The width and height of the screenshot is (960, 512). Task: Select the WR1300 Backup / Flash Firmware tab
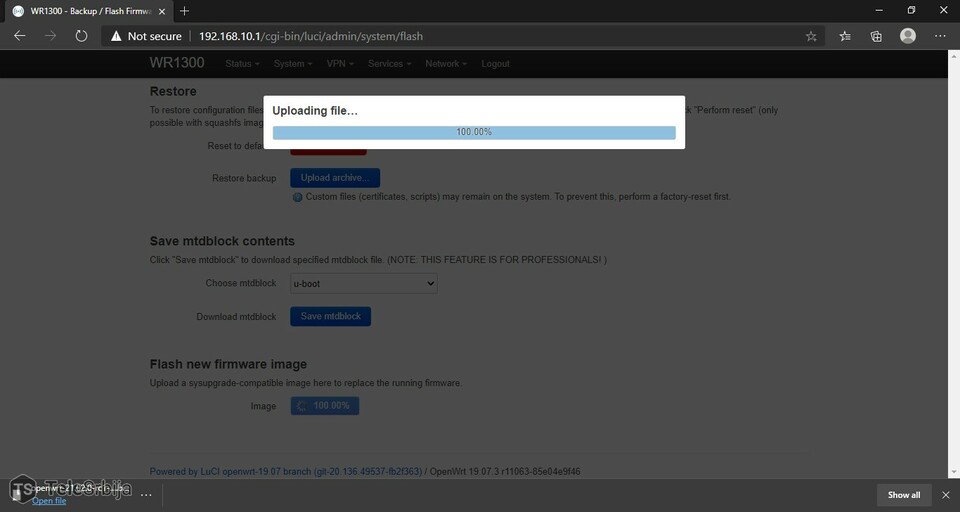coord(89,11)
